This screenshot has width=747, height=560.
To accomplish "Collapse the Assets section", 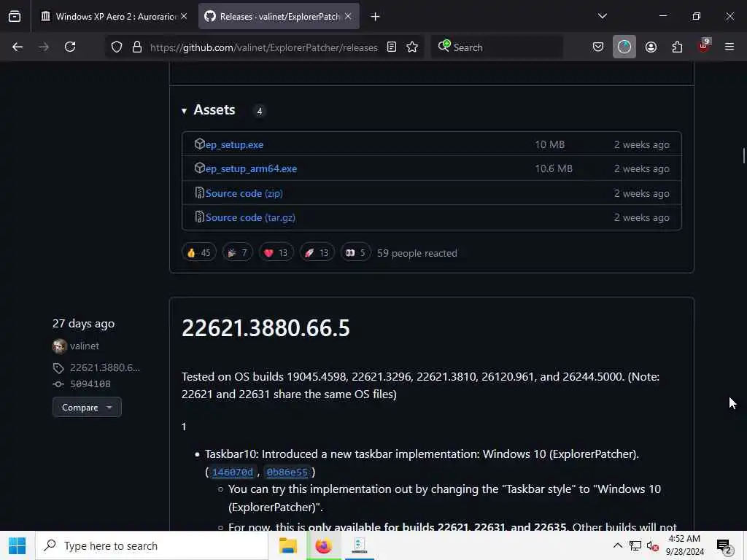I will (x=208, y=110).
